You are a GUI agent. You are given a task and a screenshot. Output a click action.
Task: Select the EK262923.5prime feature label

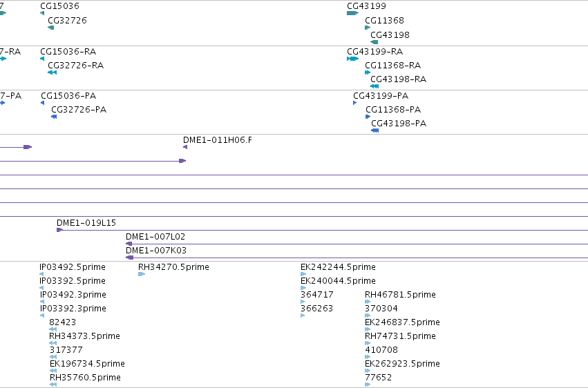tap(402, 364)
